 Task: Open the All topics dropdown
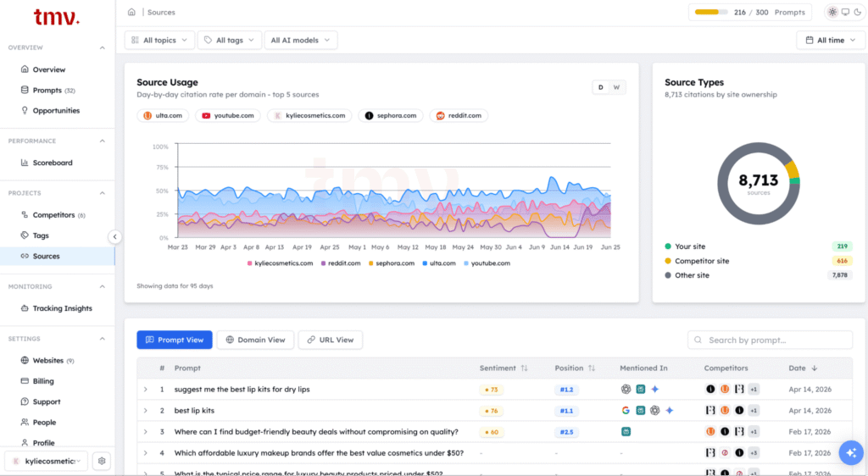(x=159, y=41)
